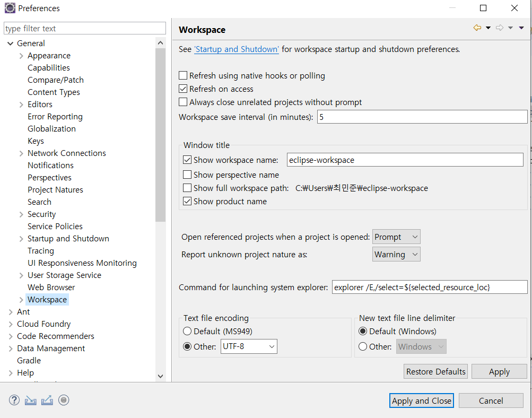Select Default (MS949) text encoding
The image size is (532, 418).
[187, 331]
